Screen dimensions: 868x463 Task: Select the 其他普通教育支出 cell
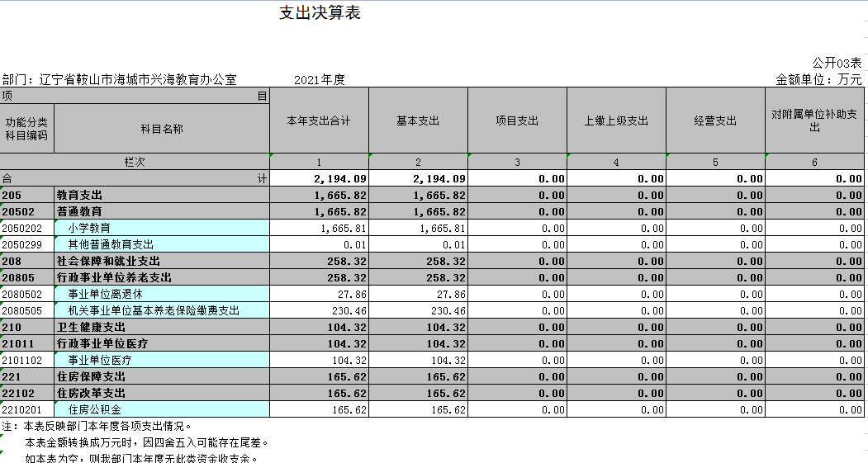[162, 244]
